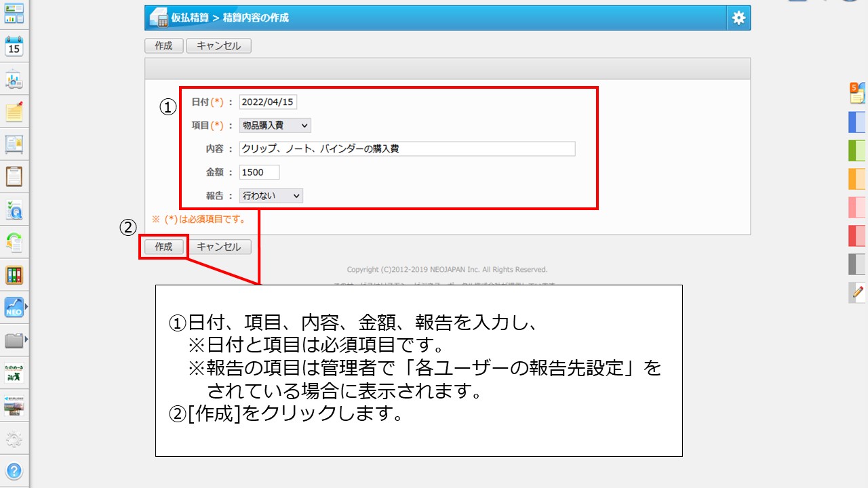Expand the arrow beside the NEO icon
The height and width of the screenshot is (488, 868).
[x=26, y=307]
